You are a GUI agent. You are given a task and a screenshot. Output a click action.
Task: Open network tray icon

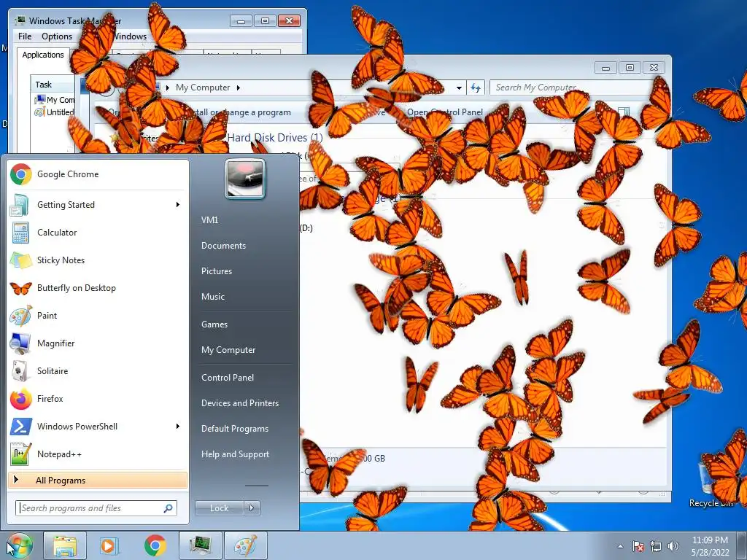pyautogui.click(x=656, y=547)
